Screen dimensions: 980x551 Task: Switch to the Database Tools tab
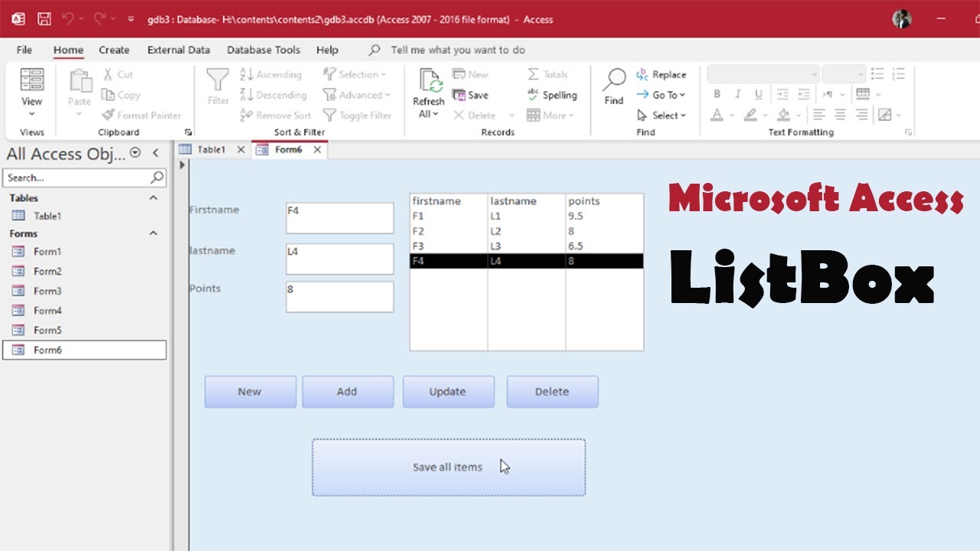pos(263,50)
